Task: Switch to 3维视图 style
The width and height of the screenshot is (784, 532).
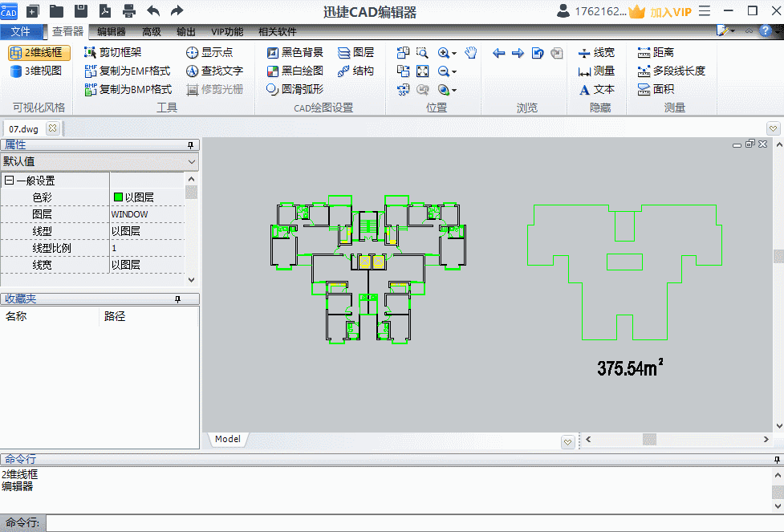Action: click(37, 71)
